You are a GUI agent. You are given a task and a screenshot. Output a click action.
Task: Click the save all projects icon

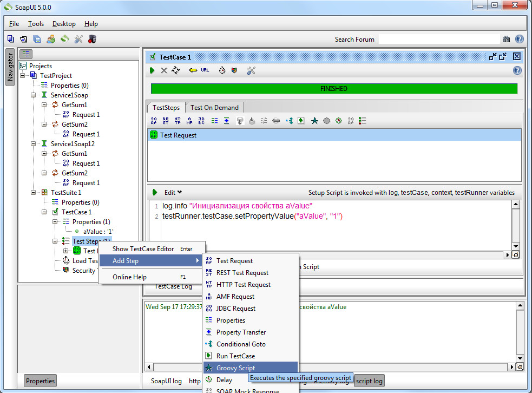37,39
